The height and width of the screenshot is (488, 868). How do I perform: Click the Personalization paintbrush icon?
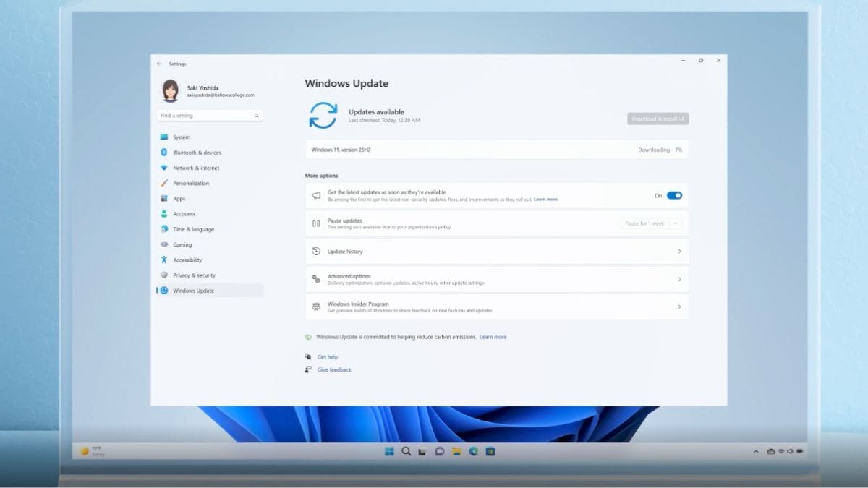(x=164, y=183)
